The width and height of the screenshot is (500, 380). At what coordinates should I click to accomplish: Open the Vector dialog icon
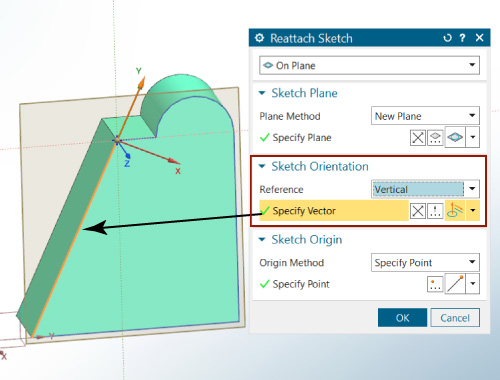[x=435, y=211]
